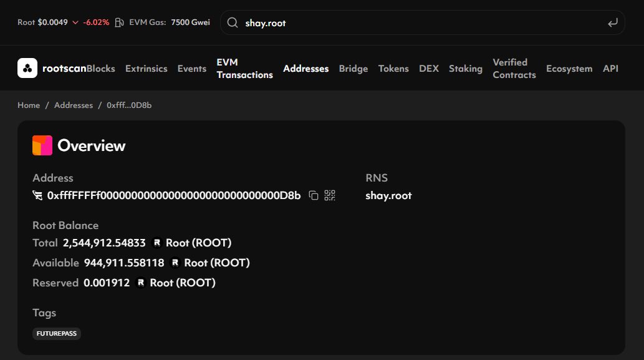Open the Extrinsics page

point(147,69)
